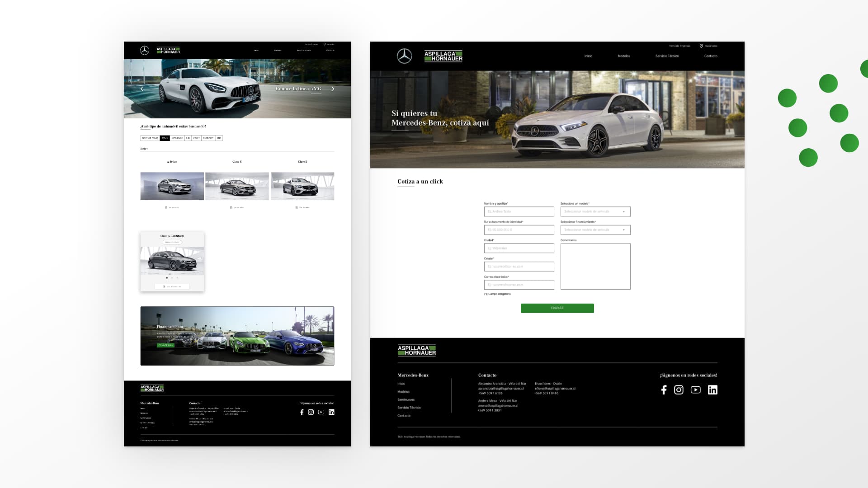Click green 'Conoce más' button on Financiamiento banner
This screenshot has height=488, width=868.
pos(165,345)
